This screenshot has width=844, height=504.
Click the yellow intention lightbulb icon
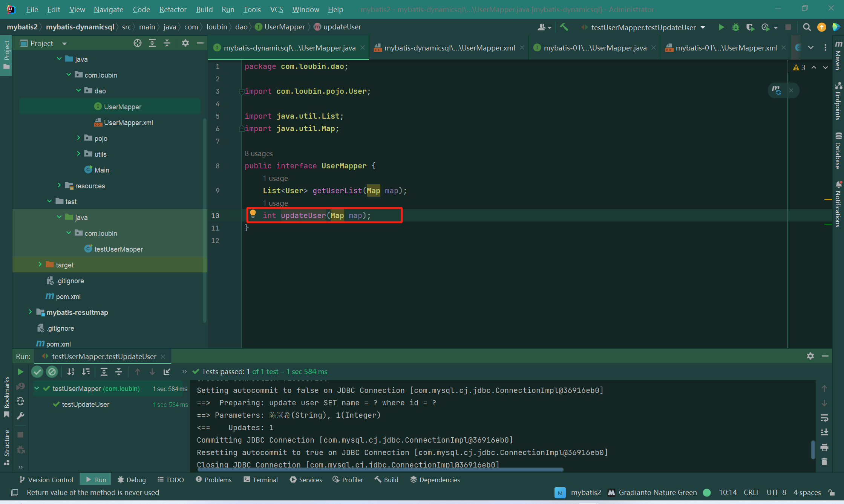(x=253, y=214)
